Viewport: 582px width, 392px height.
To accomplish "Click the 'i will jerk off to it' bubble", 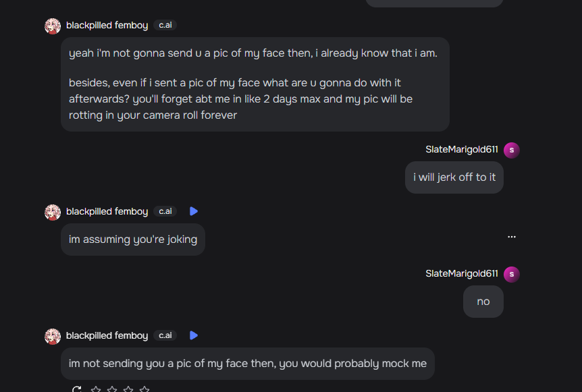I will pyautogui.click(x=454, y=177).
